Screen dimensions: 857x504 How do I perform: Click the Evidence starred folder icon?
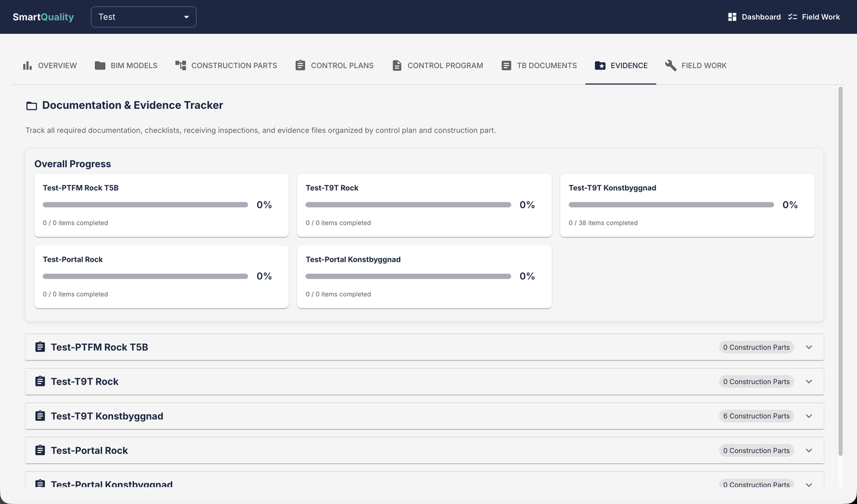click(x=600, y=65)
